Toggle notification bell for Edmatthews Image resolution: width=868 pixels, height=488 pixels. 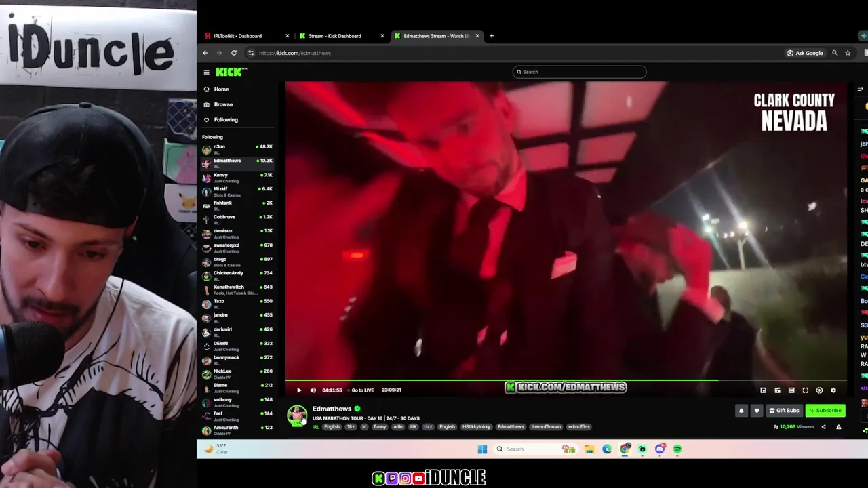tap(741, 411)
